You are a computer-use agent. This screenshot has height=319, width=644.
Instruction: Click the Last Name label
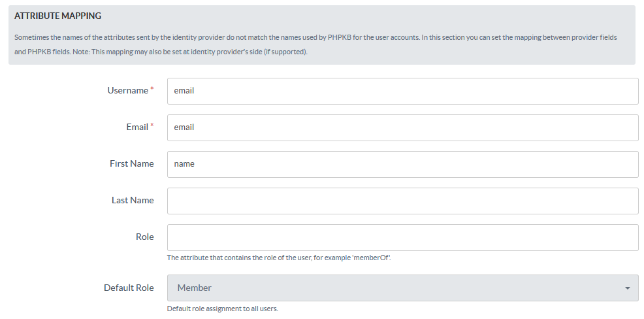tap(133, 201)
